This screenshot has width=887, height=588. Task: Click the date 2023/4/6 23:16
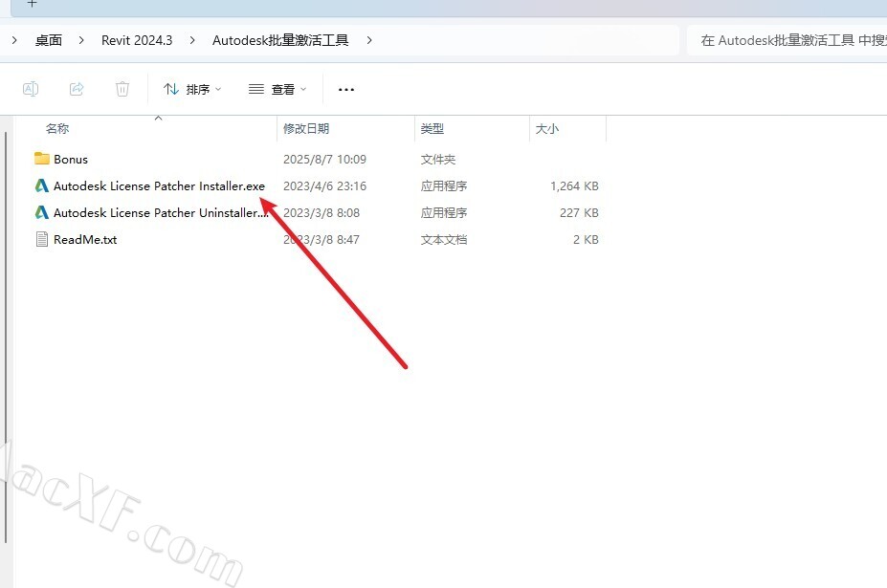[324, 185]
